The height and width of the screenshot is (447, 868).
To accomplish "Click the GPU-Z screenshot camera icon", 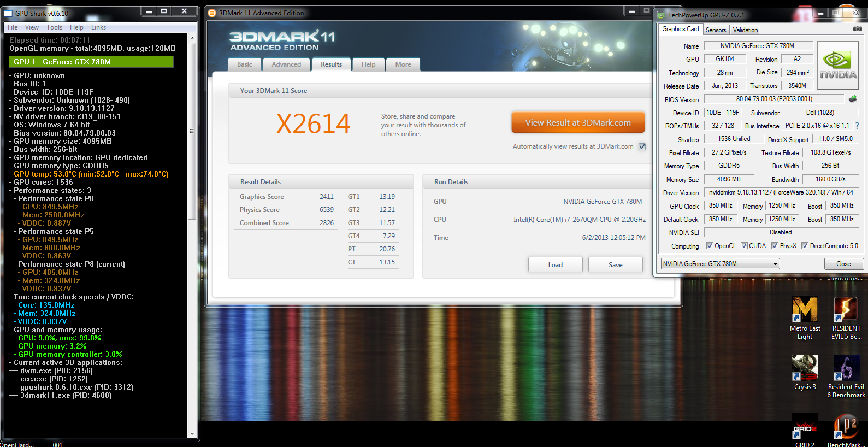I will click(x=857, y=29).
